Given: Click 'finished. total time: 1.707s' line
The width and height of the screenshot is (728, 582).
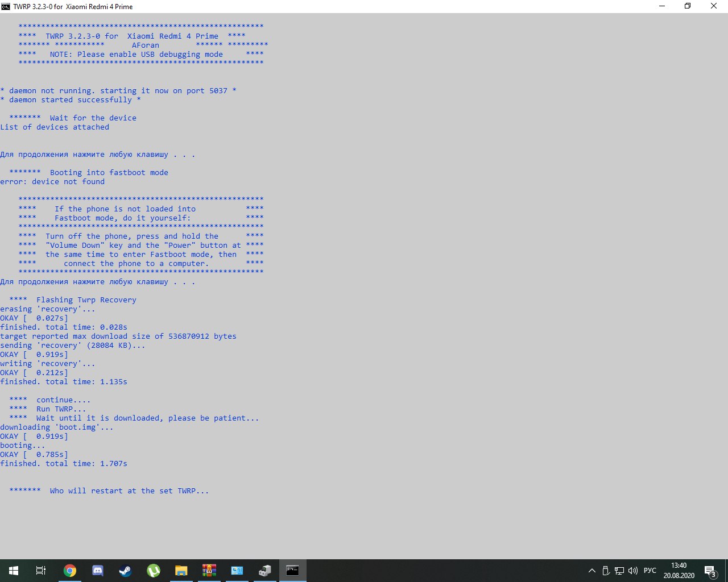Looking at the screenshot, I should coord(64,464).
